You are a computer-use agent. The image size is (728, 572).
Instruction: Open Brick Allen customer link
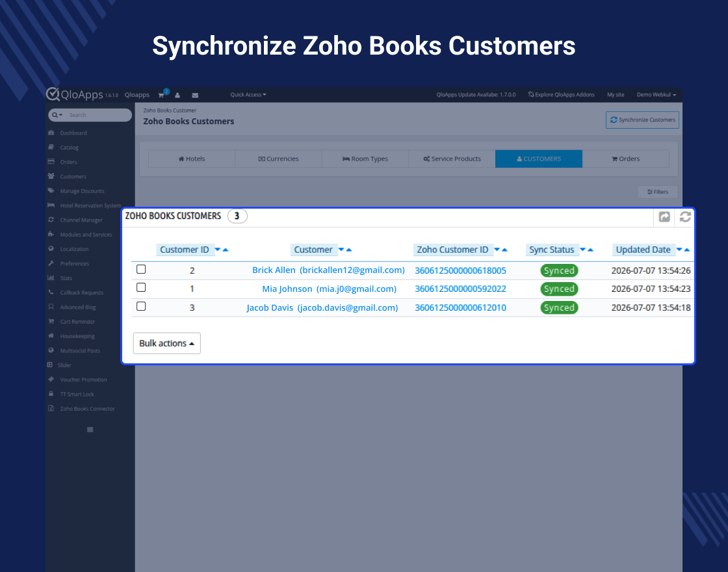328,270
